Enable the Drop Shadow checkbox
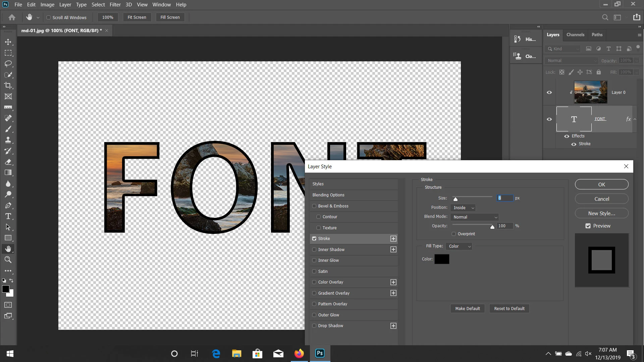Viewport: 644px width, 362px height. coord(314,326)
